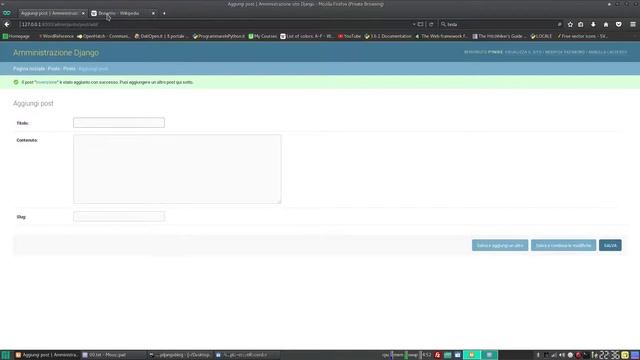Open The Web framework bookmark

(442, 36)
